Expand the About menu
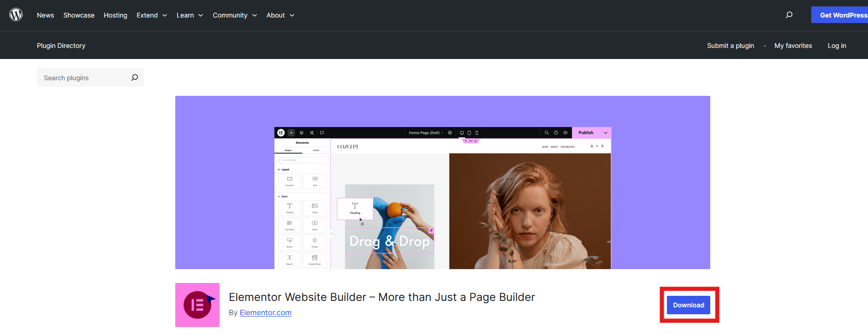Image resolution: width=868 pixels, height=335 pixels. point(280,15)
